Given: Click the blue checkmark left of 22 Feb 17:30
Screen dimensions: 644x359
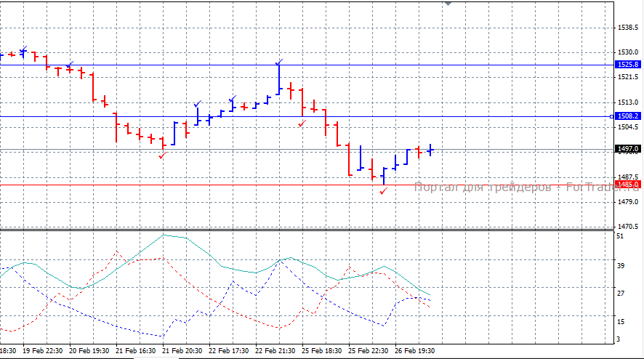Looking at the screenshot, I should (197, 104).
